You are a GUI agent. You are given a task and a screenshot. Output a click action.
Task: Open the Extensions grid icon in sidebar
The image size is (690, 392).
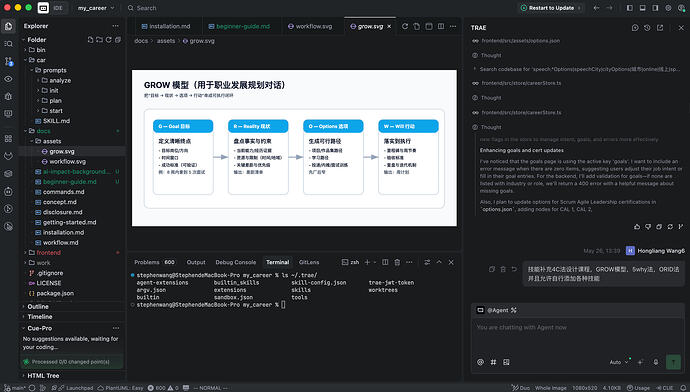[8, 139]
